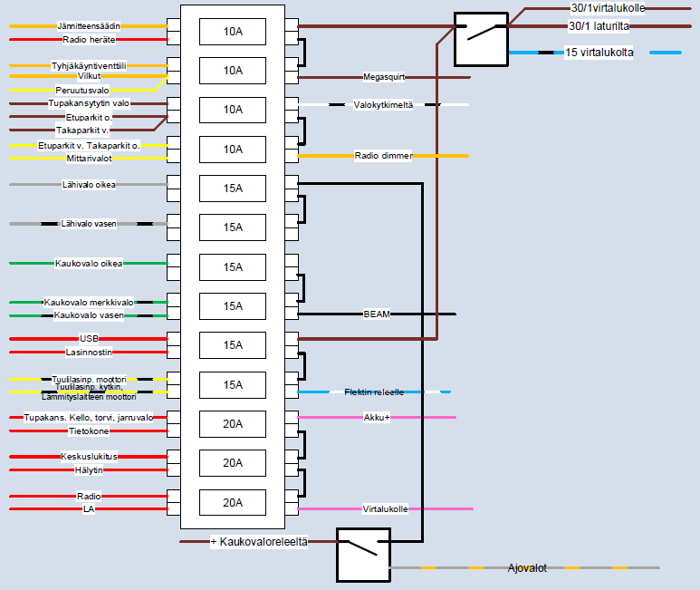This screenshot has width=700, height=590.
Task: Click the BEAM wire label
Action: (376, 314)
